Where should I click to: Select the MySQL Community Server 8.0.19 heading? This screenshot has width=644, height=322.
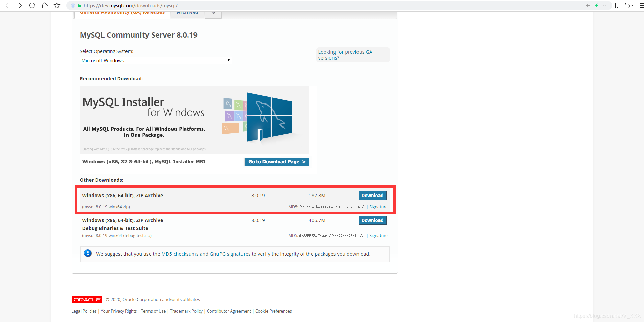[x=139, y=35]
